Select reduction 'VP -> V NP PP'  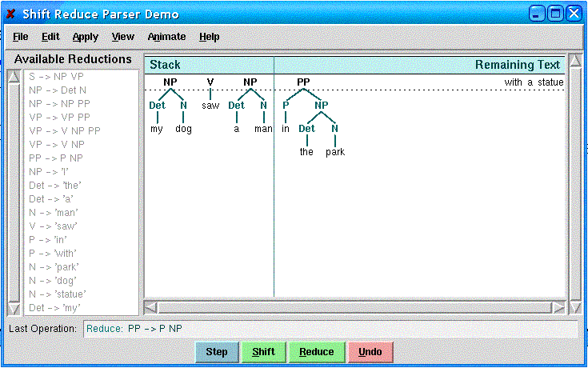(65, 131)
